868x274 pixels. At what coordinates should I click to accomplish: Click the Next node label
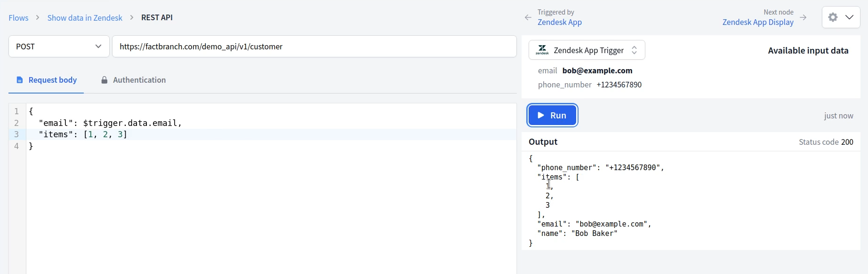tap(779, 12)
